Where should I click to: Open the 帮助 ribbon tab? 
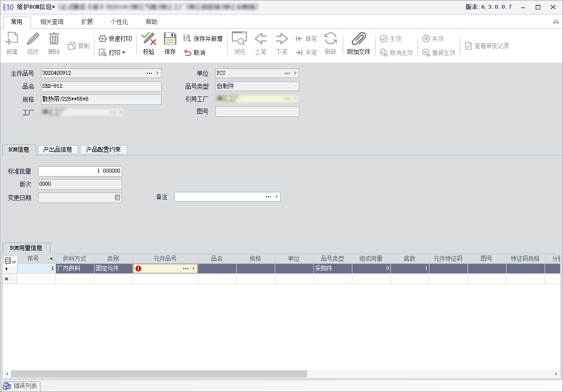pyautogui.click(x=151, y=22)
